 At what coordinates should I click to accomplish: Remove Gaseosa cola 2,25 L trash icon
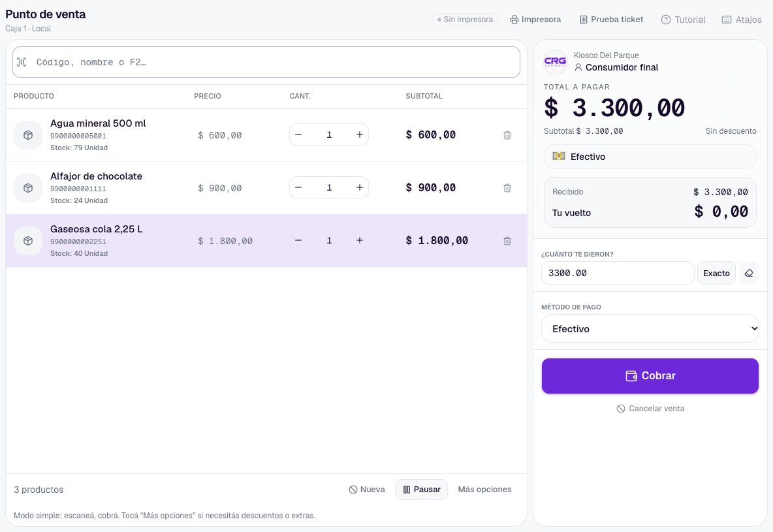pyautogui.click(x=507, y=241)
